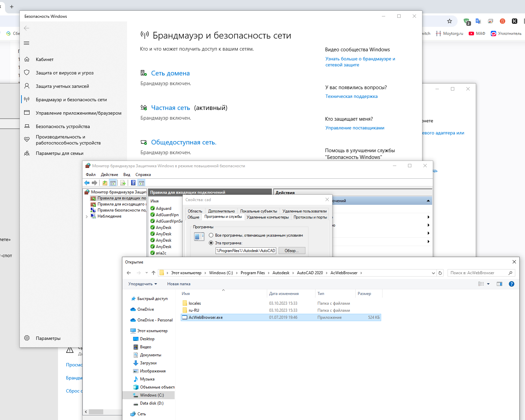Image resolution: width=525 pixels, height=420 pixels.
Task: Click the back arrow in firewall monitor toolbar
Action: 87,183
